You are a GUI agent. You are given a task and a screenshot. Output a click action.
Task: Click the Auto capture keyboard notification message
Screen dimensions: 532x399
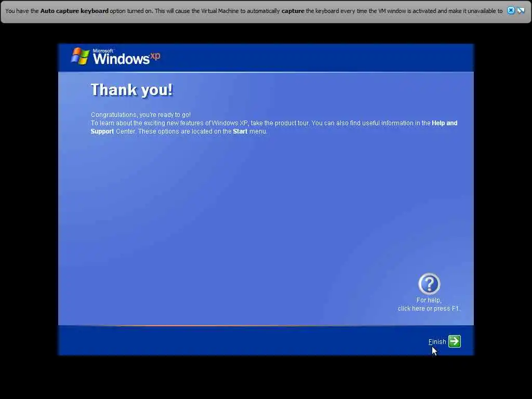pyautogui.click(x=254, y=11)
